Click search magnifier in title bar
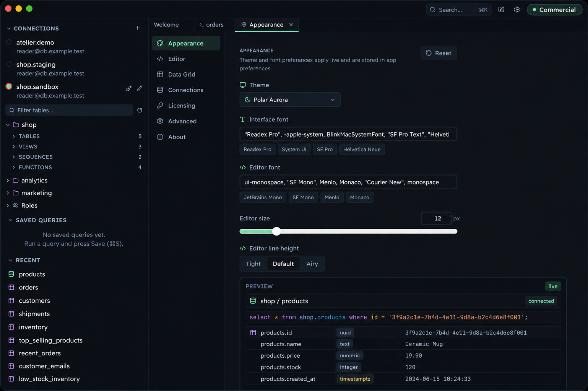This screenshot has height=391, width=588. tap(432, 10)
